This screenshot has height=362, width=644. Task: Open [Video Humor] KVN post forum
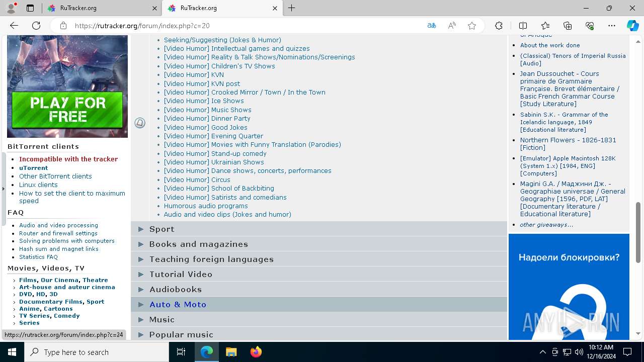[x=202, y=83]
